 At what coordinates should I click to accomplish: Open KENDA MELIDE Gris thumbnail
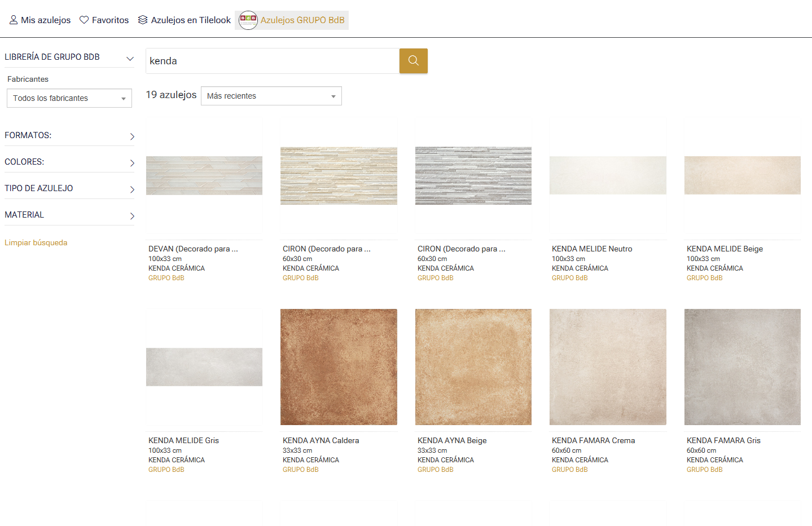(x=204, y=367)
